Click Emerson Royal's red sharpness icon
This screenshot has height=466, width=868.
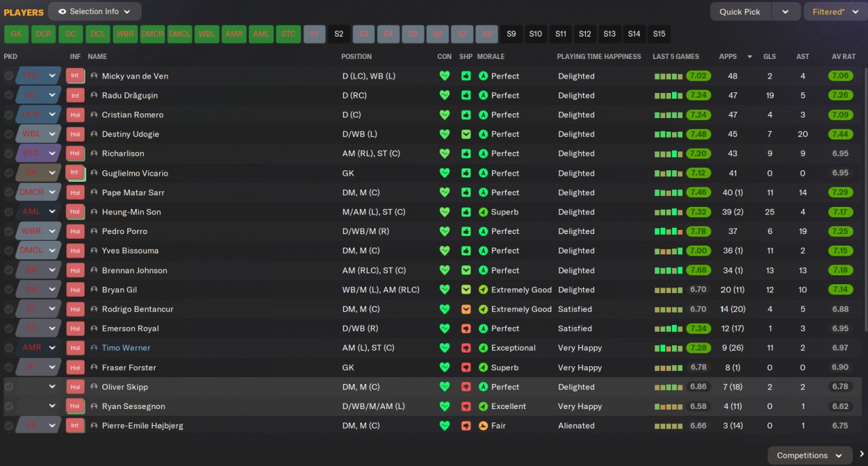point(466,328)
